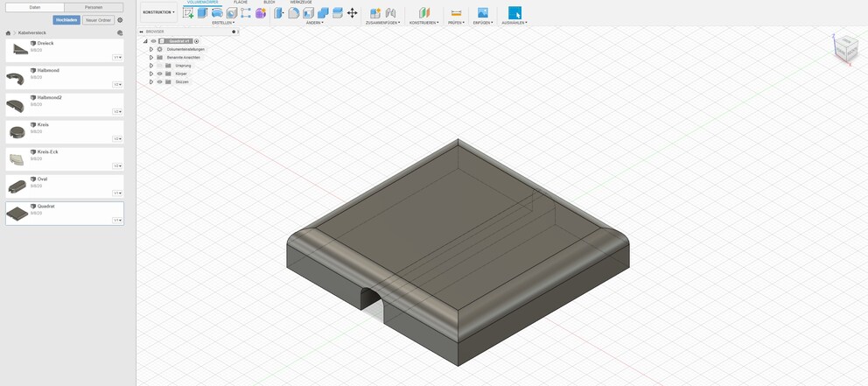Screen dimensions: 868x386
Task: Click the Neuer Ordner button
Action: tap(99, 20)
